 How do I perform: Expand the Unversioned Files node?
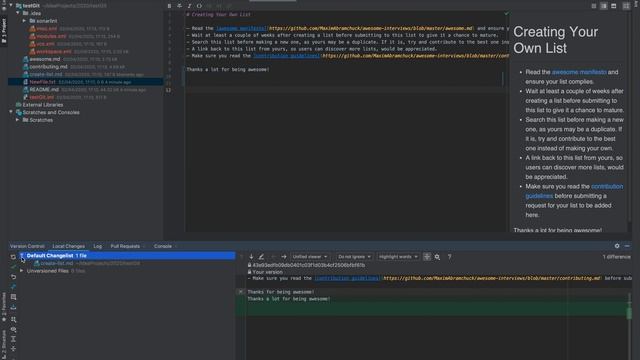click(x=22, y=271)
